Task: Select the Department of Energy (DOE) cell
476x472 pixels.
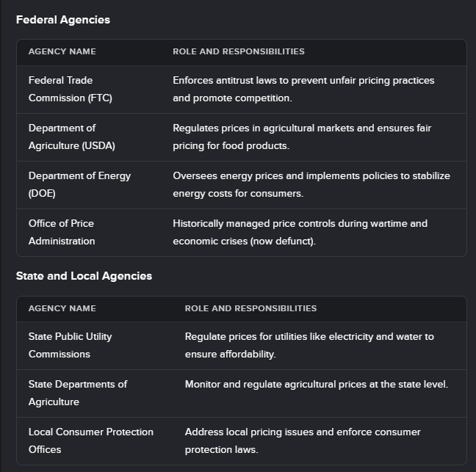Action: pos(79,184)
